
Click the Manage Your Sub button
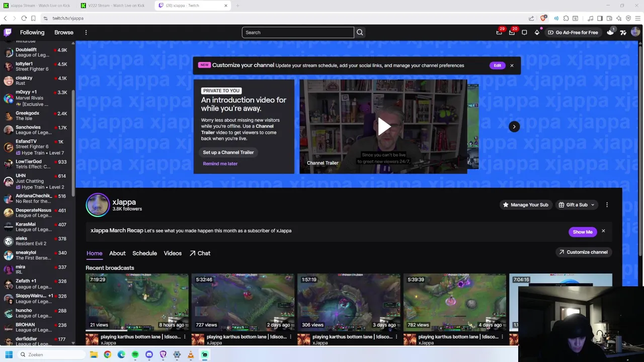(x=525, y=205)
